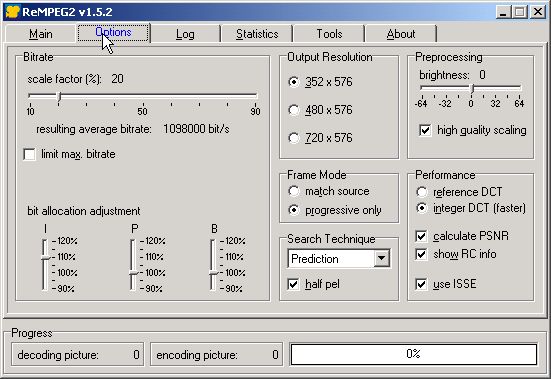Click the decoding picture counter field

pyautogui.click(x=78, y=355)
